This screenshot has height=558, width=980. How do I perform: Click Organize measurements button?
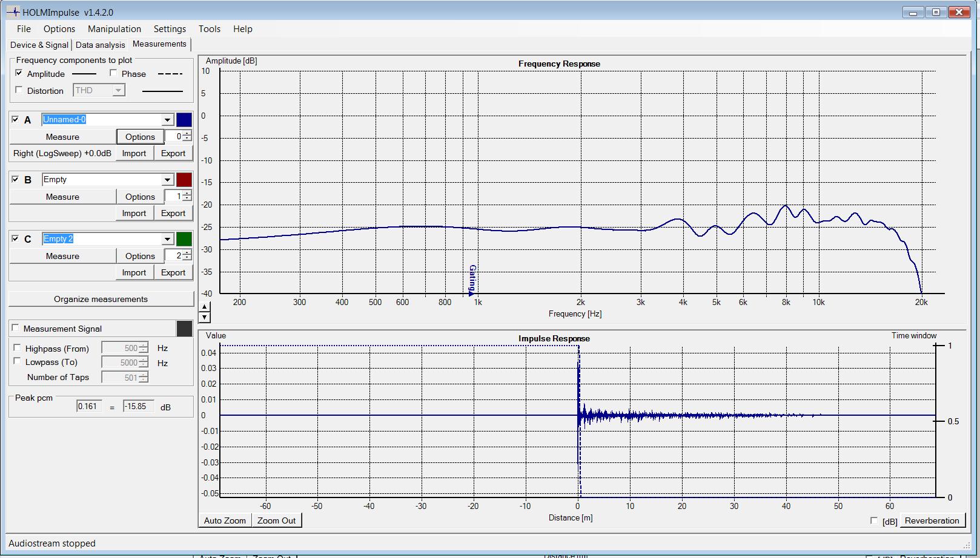[x=101, y=299]
